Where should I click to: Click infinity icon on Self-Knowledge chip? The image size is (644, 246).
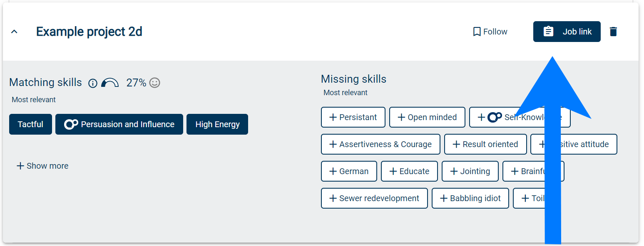[x=494, y=117]
